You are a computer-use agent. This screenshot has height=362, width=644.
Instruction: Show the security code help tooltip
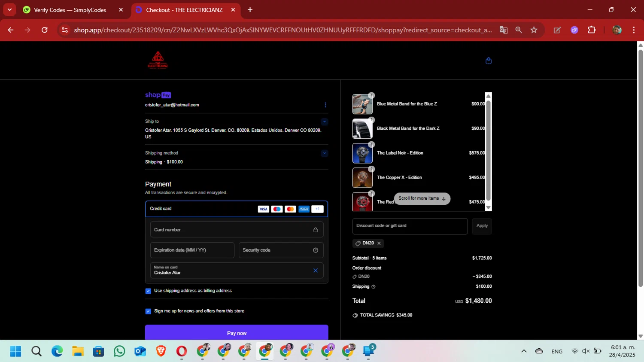(316, 250)
